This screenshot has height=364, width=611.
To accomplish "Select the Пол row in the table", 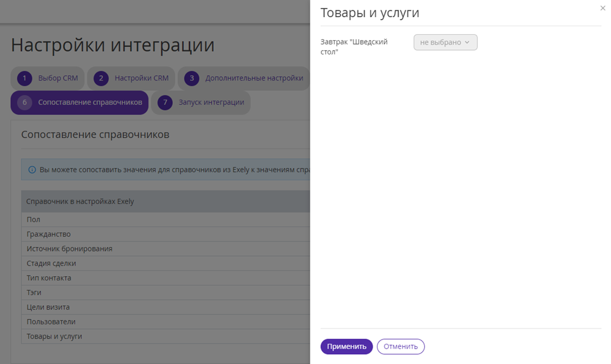I will 166,220.
